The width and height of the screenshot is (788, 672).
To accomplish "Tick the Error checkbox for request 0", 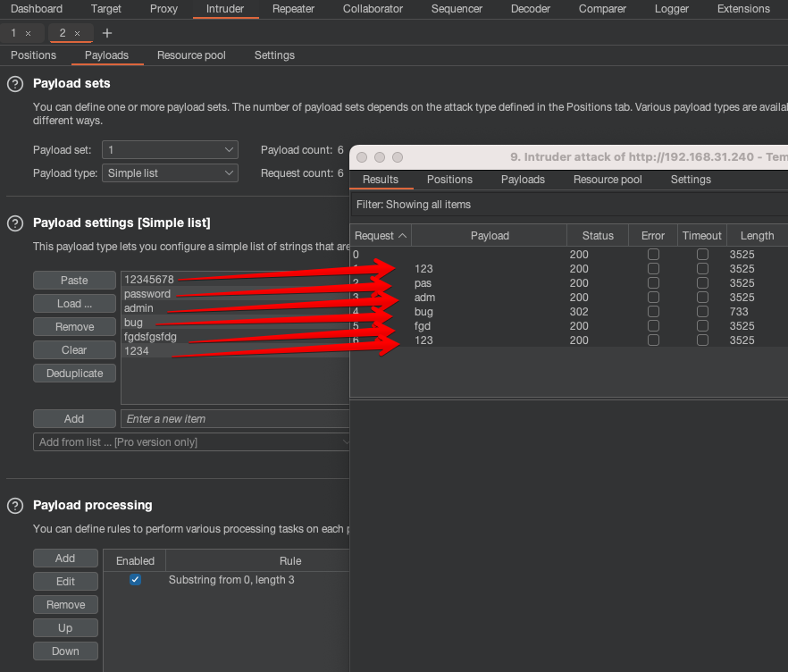I will (653, 255).
